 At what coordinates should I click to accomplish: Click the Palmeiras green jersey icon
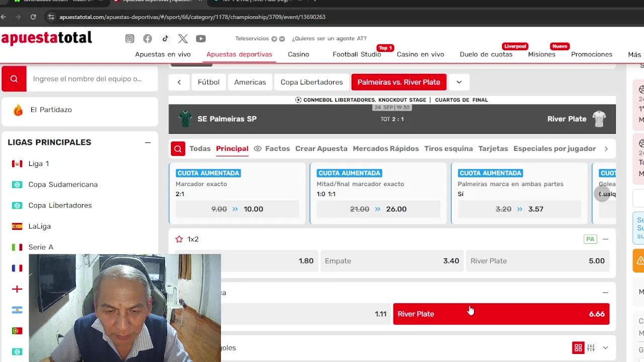pyautogui.click(x=186, y=119)
